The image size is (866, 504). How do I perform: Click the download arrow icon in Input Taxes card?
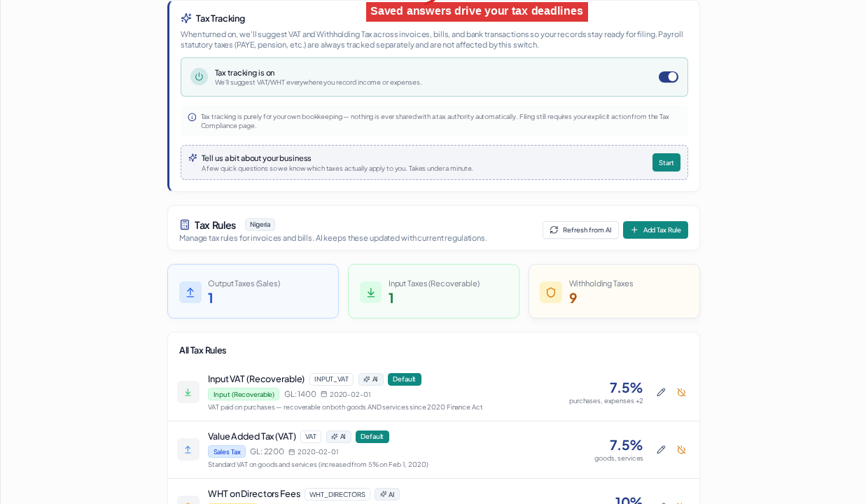pyautogui.click(x=371, y=293)
